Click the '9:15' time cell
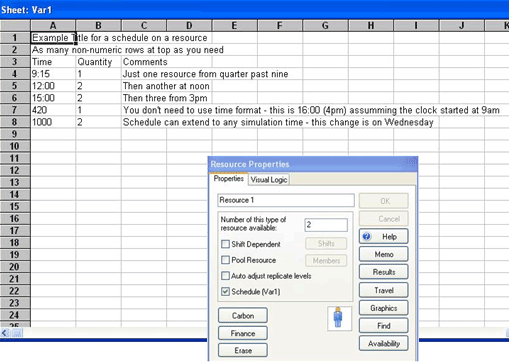510x362 pixels. (53, 74)
